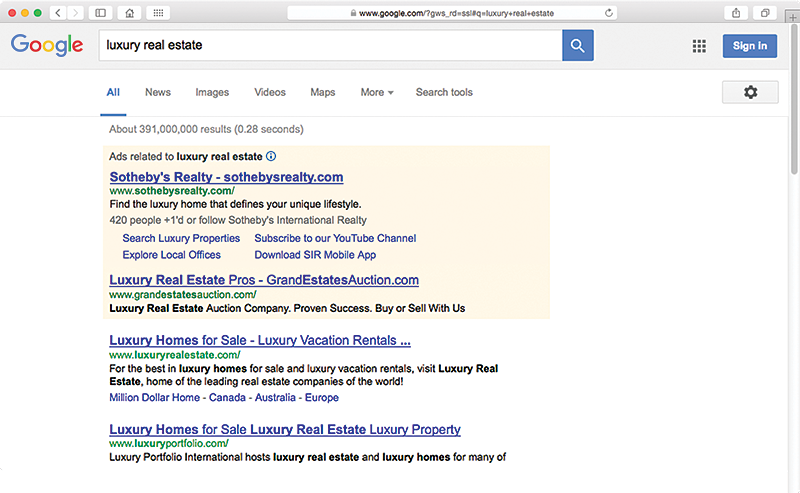Click the ads info icon

(x=271, y=156)
